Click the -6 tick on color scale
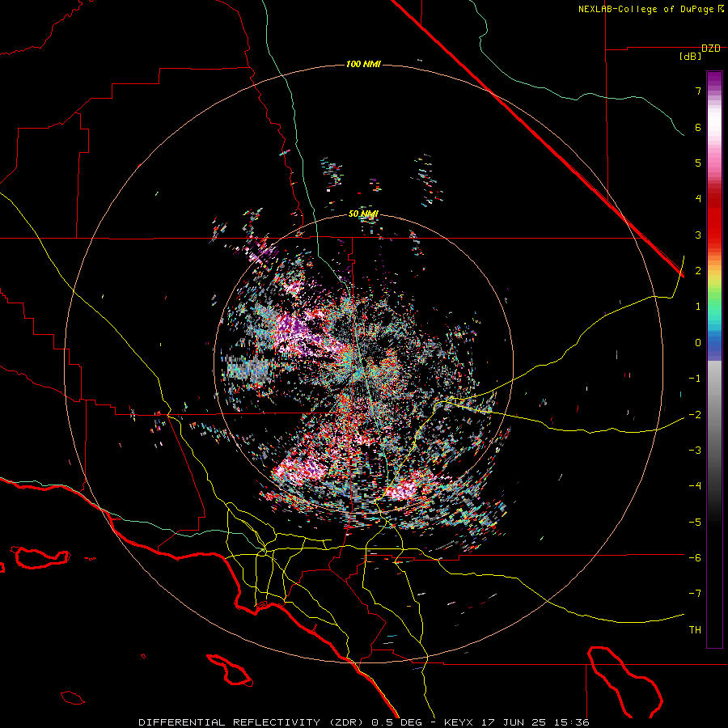728x728 pixels. click(695, 558)
